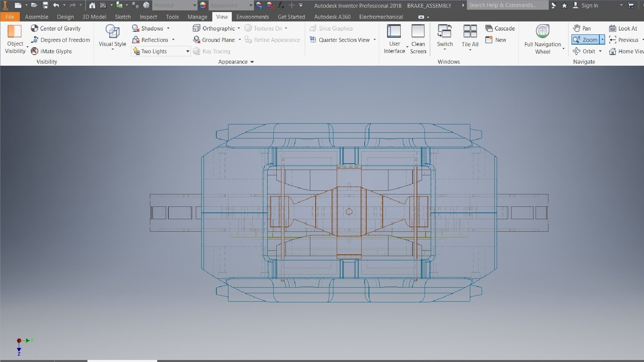
Task: Open the Orthographic projection dropdown arrow
Action: click(x=239, y=28)
